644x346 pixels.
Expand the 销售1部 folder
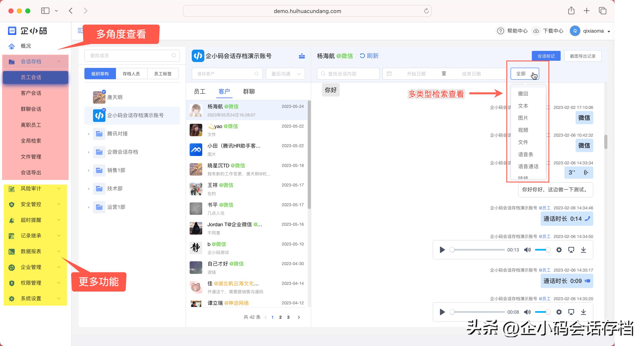tap(89, 170)
